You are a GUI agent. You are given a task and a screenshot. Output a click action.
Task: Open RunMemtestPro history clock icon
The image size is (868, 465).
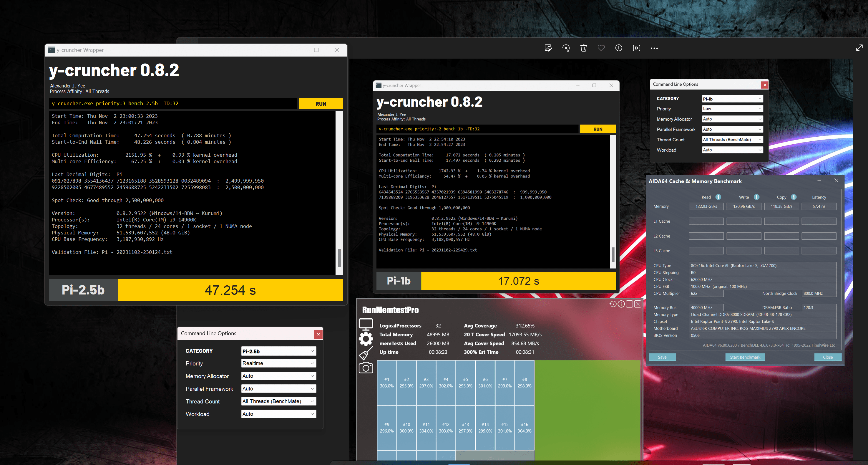coord(613,304)
